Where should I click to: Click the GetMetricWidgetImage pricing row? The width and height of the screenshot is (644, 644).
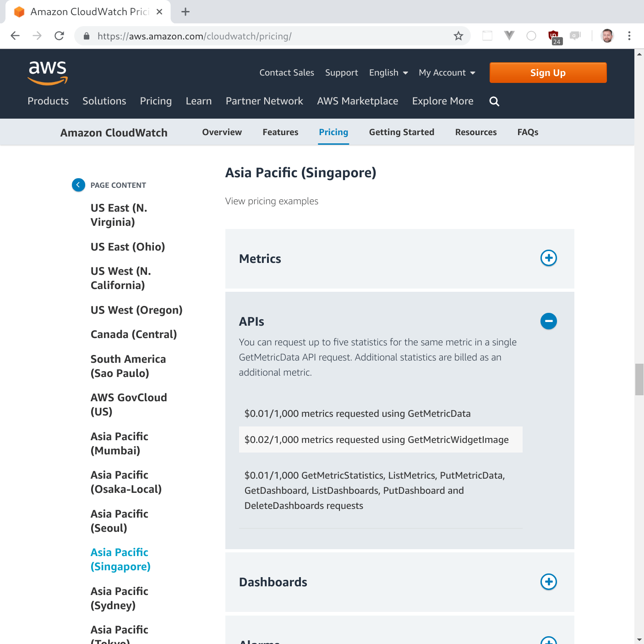tap(381, 440)
